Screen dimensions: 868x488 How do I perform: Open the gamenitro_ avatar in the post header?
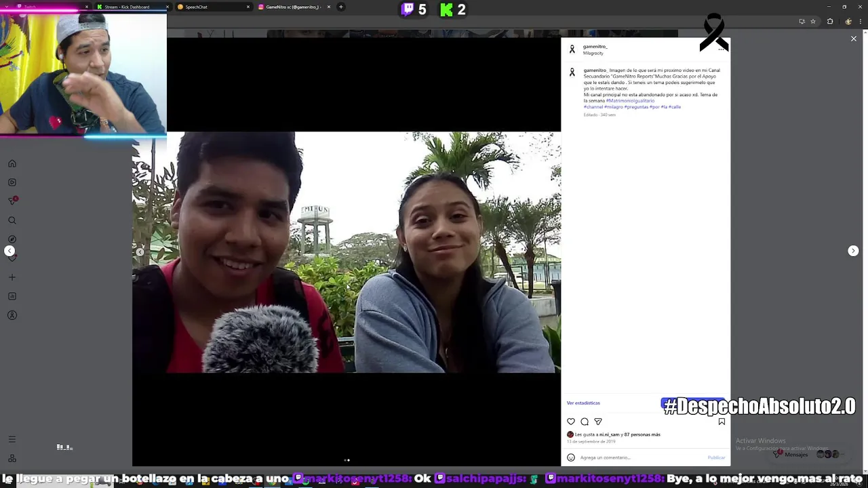pos(572,49)
